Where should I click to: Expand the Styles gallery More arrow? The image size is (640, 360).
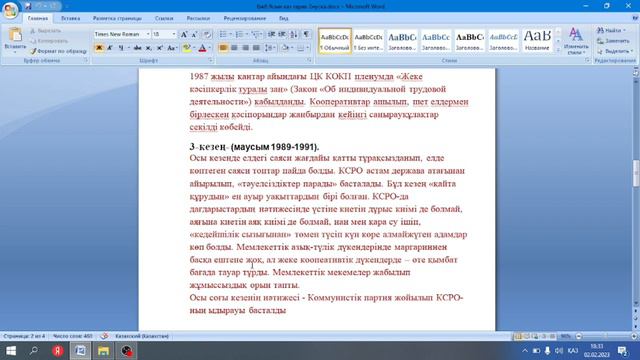(558, 49)
